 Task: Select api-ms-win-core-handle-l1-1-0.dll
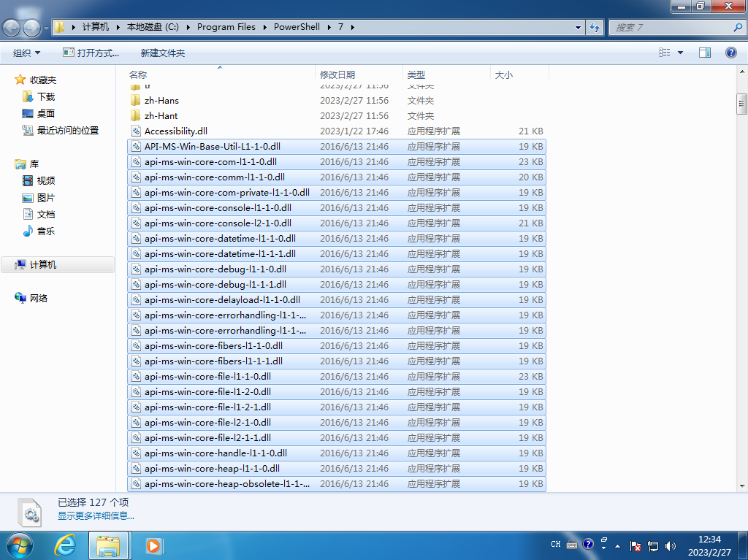(x=337, y=453)
